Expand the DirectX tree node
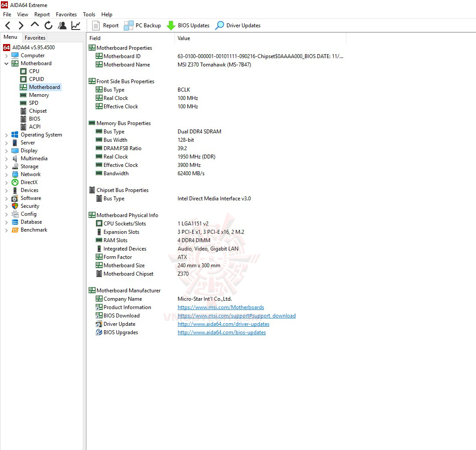 click(6, 183)
